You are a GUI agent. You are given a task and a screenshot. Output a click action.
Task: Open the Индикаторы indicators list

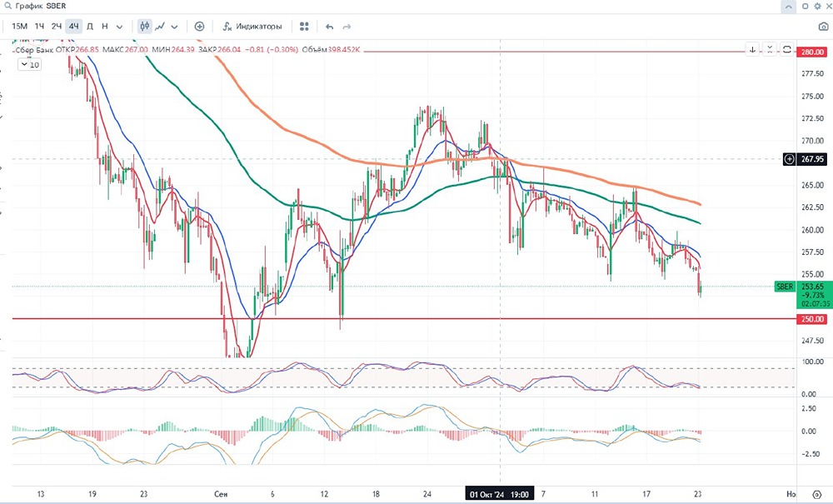[x=252, y=26]
